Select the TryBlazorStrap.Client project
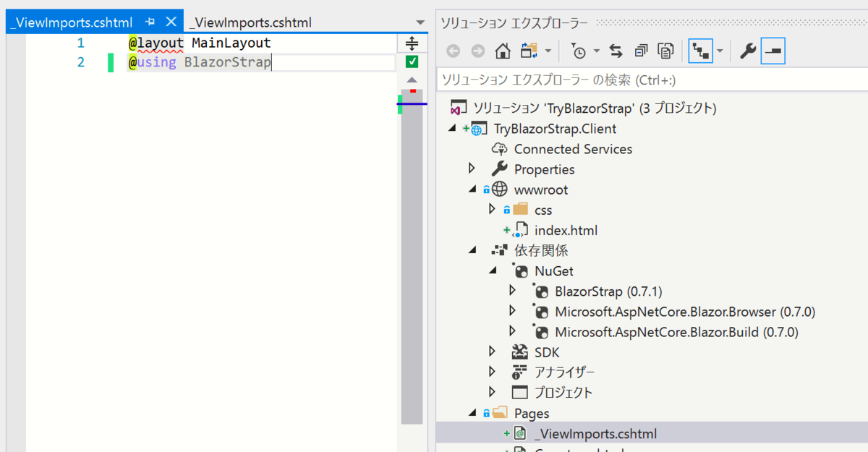868x452 pixels. click(x=556, y=129)
